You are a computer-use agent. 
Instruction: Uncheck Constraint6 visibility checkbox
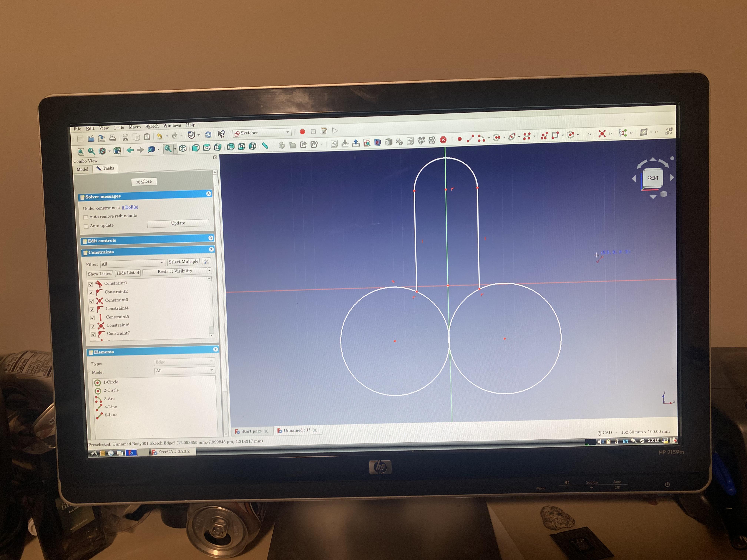pos(93,326)
